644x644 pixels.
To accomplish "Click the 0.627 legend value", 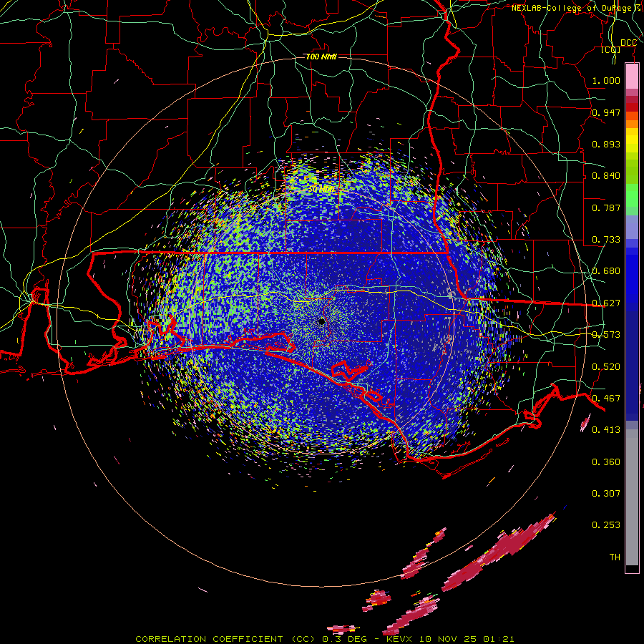I will pos(606,303).
